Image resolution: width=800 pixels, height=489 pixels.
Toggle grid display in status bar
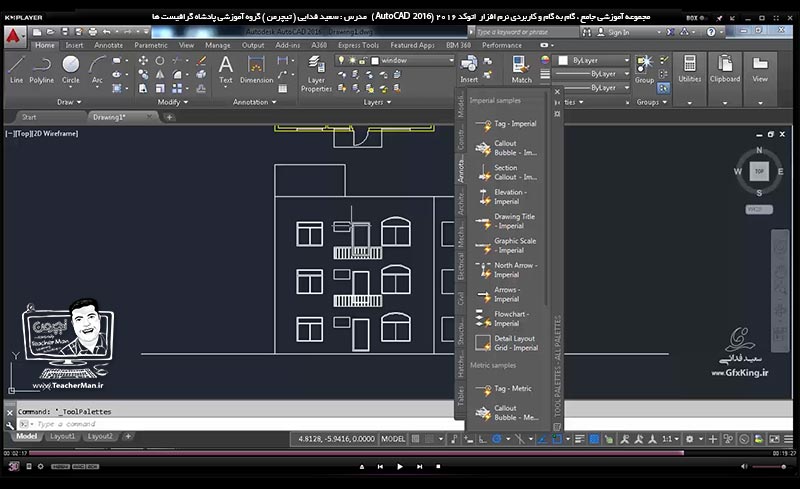[x=416, y=439]
